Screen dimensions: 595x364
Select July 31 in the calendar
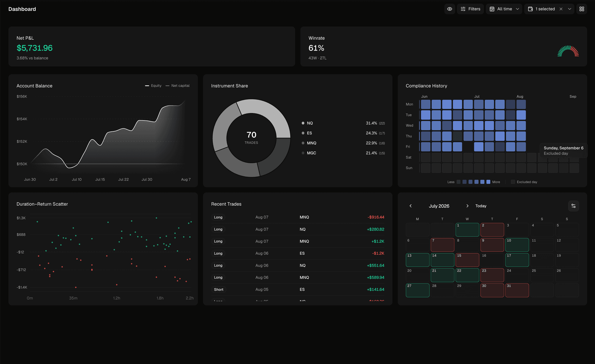pos(517,290)
